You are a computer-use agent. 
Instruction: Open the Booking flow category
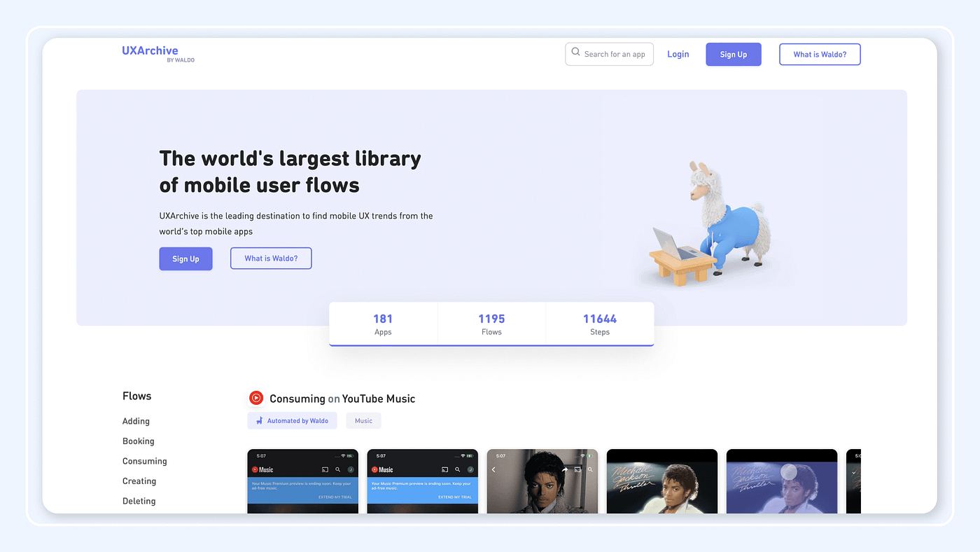point(138,441)
